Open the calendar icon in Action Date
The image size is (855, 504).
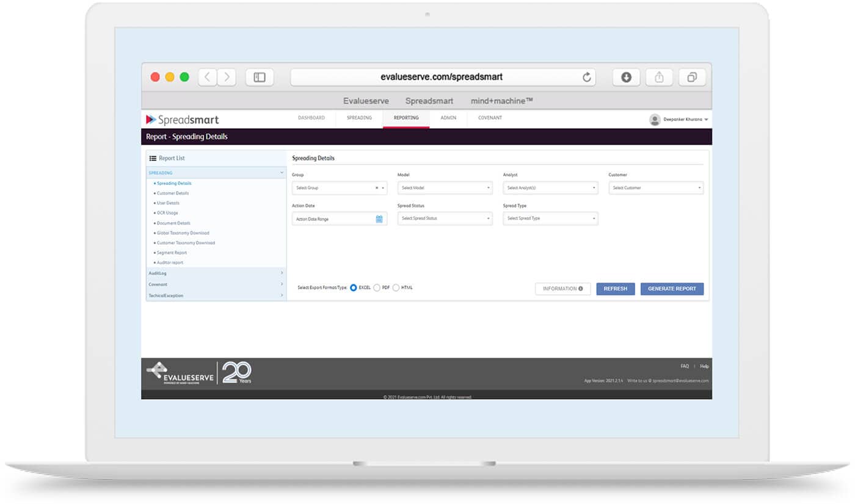tap(379, 219)
